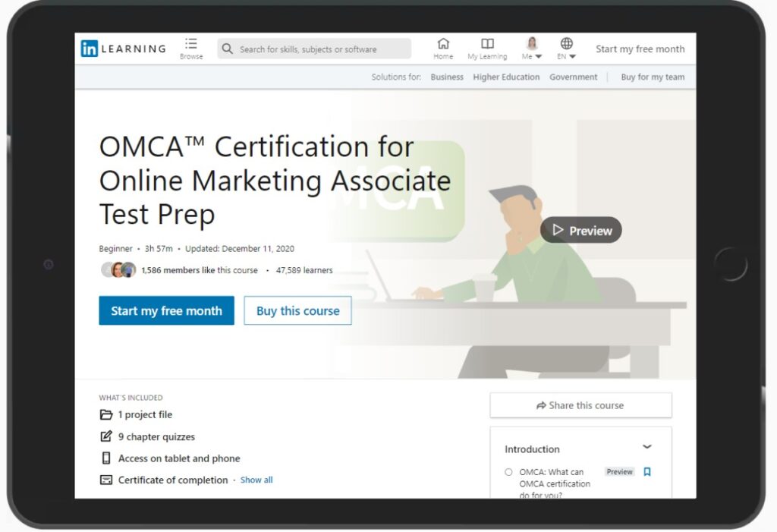Click the Show all link
Viewport: 777px width, 532px height.
pos(256,480)
